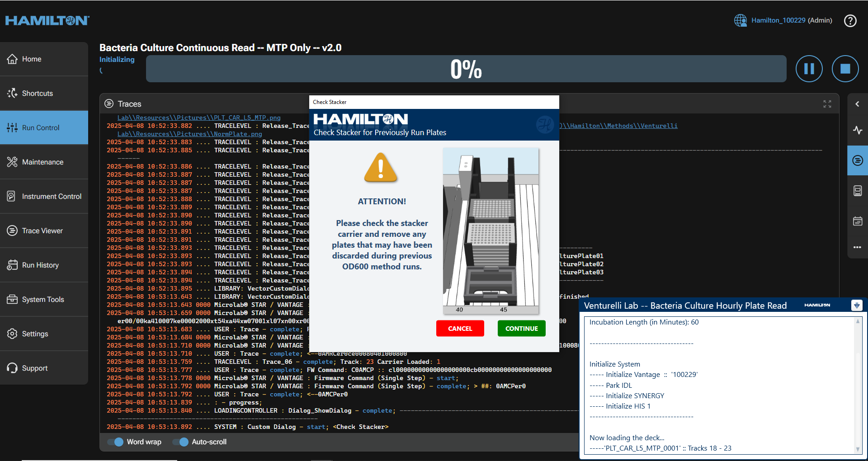The image size is (868, 461).
Task: Click the green CONTINUE button
Action: click(521, 329)
